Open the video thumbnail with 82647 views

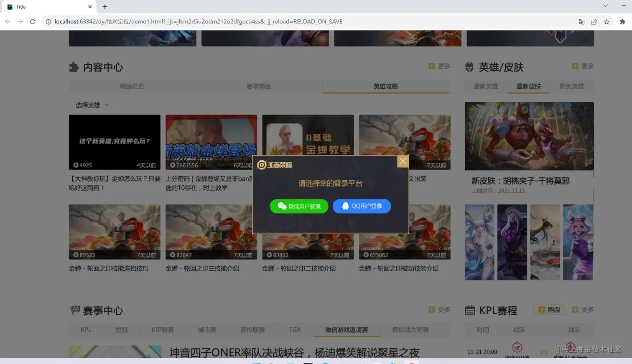point(211,232)
